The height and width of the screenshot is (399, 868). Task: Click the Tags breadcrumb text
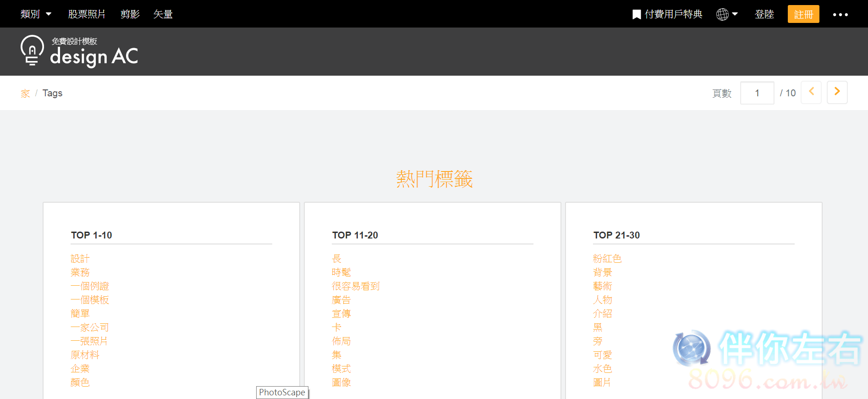tap(52, 93)
